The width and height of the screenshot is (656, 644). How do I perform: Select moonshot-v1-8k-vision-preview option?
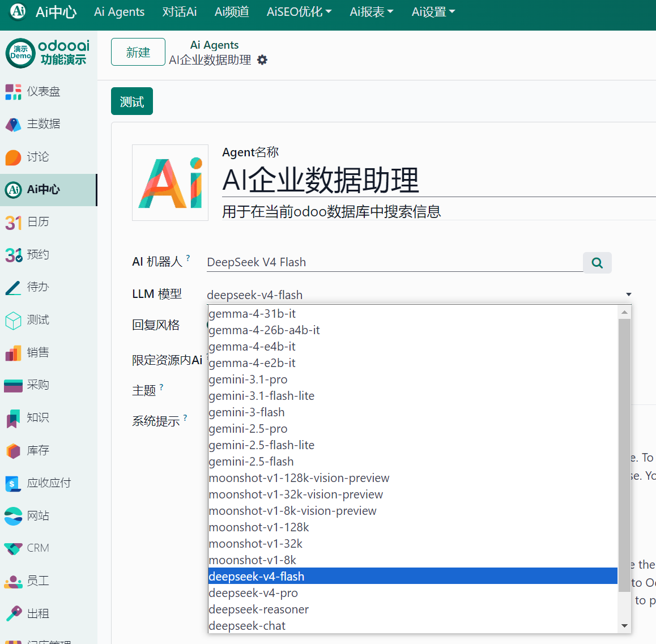[412, 510]
